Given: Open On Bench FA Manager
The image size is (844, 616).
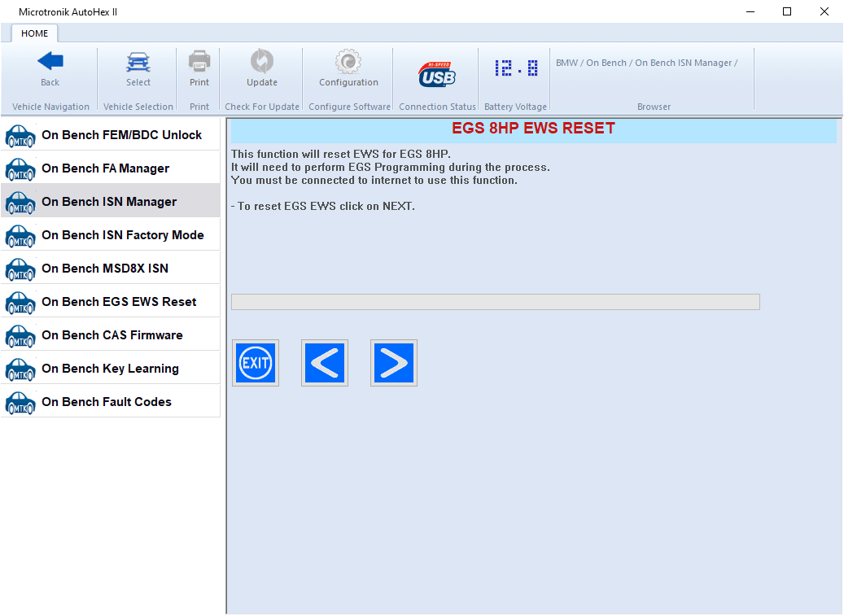Looking at the screenshot, I should 111,168.
